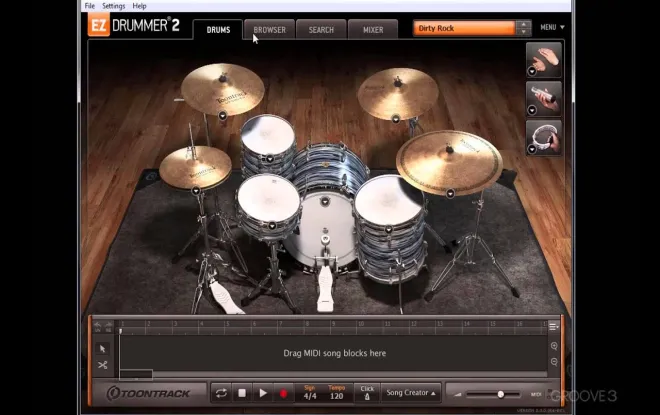Click the redo arrow in song track
The image size is (660, 415).
109,327
